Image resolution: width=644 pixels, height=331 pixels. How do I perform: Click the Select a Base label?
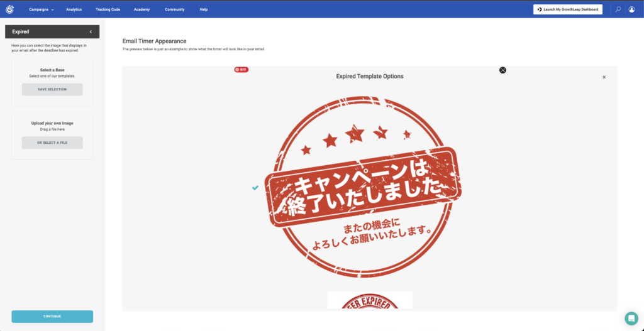(x=52, y=70)
